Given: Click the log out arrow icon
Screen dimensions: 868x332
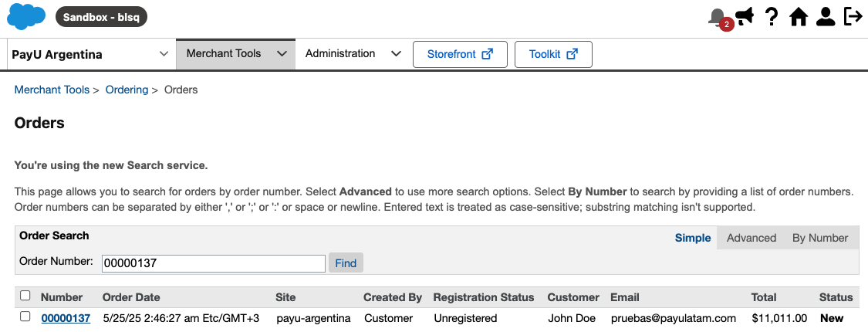Looking at the screenshot, I should pyautogui.click(x=853, y=16).
